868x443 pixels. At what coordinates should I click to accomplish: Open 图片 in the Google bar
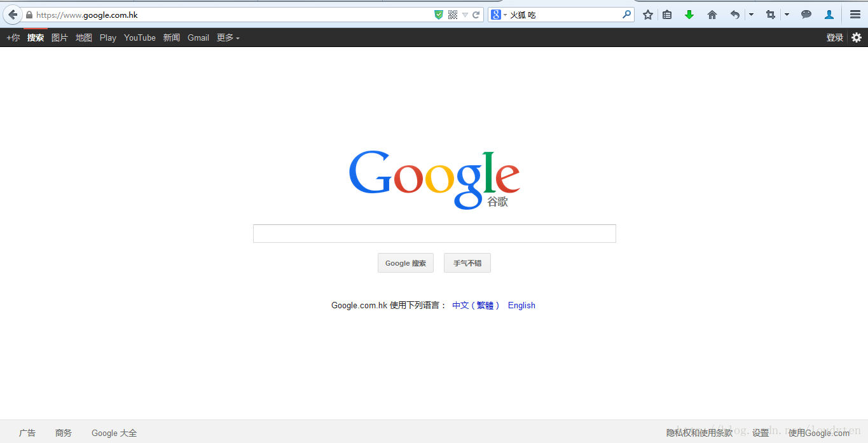tap(60, 37)
